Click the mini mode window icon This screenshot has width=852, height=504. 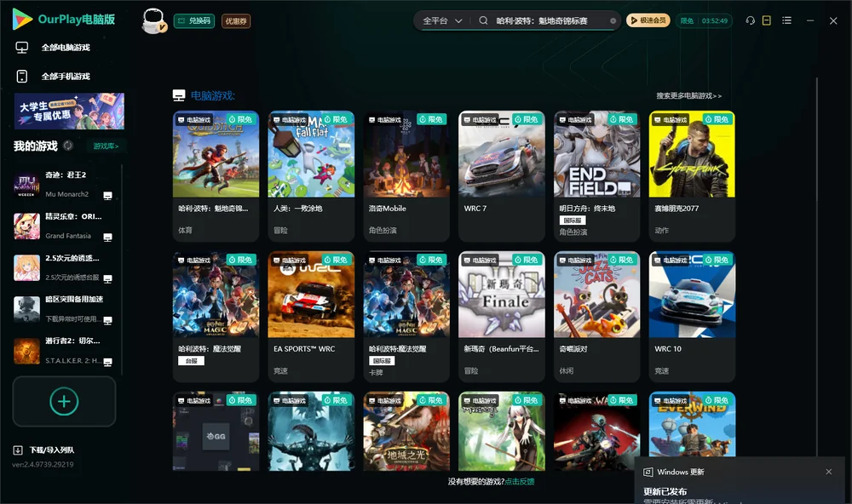(767, 20)
